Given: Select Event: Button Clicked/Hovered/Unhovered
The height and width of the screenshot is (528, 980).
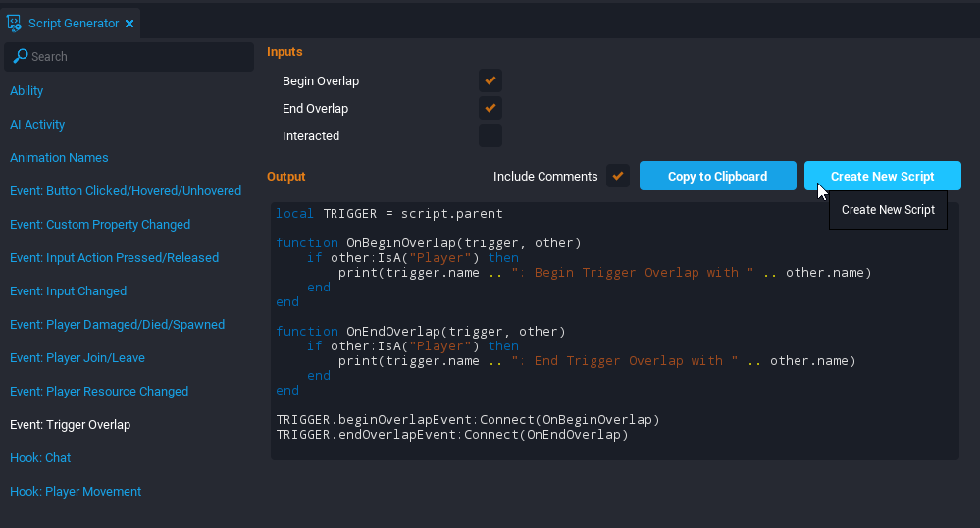Looking at the screenshot, I should (126, 191).
